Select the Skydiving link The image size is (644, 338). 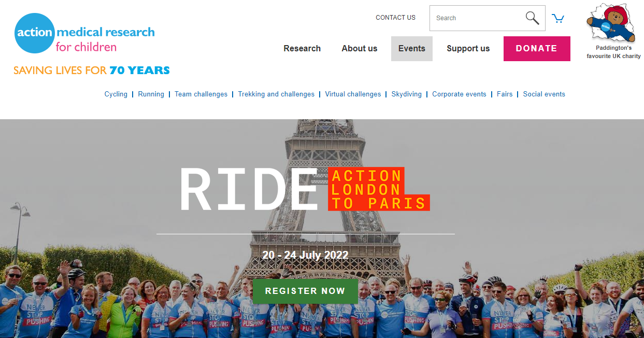click(x=407, y=94)
